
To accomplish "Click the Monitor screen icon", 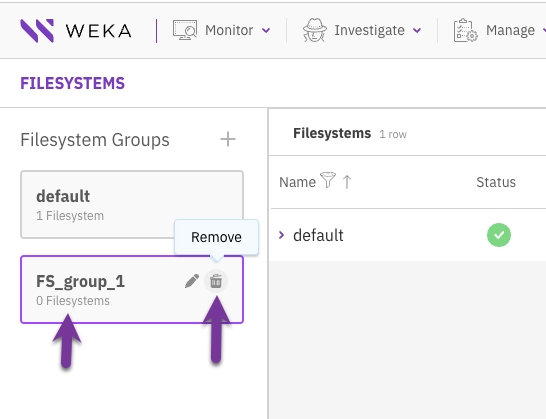I will click(185, 30).
